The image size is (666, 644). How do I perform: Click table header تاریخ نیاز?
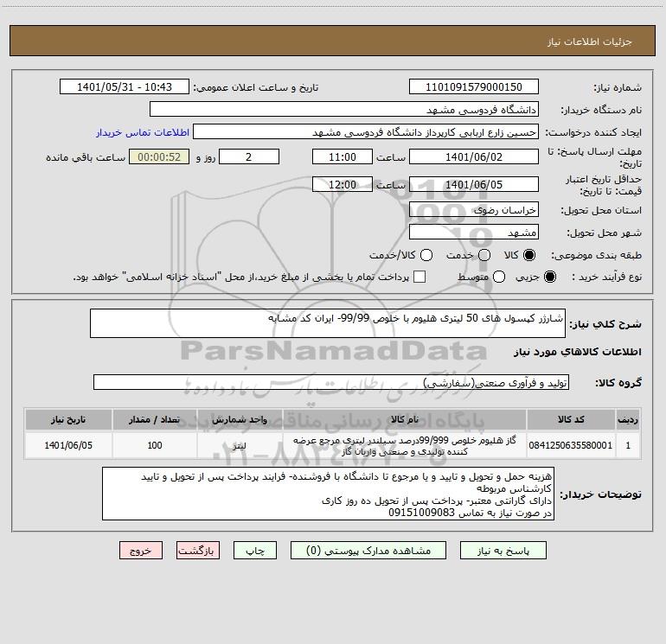pyautogui.click(x=68, y=419)
